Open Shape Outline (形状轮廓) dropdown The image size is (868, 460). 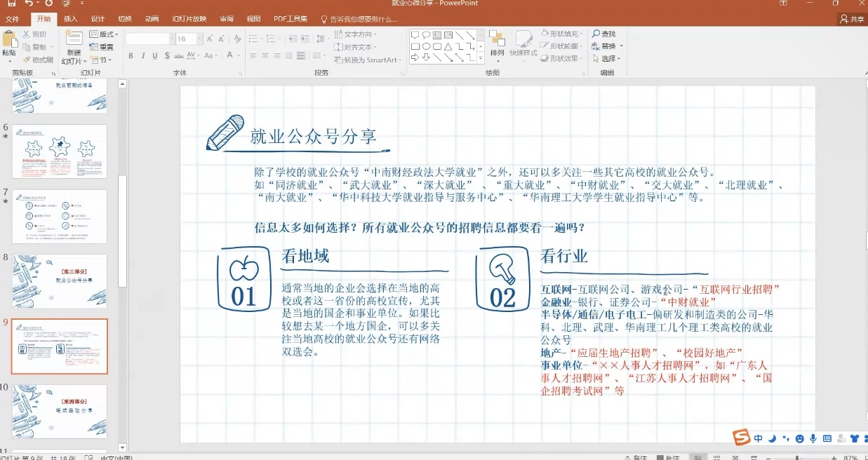[563, 46]
